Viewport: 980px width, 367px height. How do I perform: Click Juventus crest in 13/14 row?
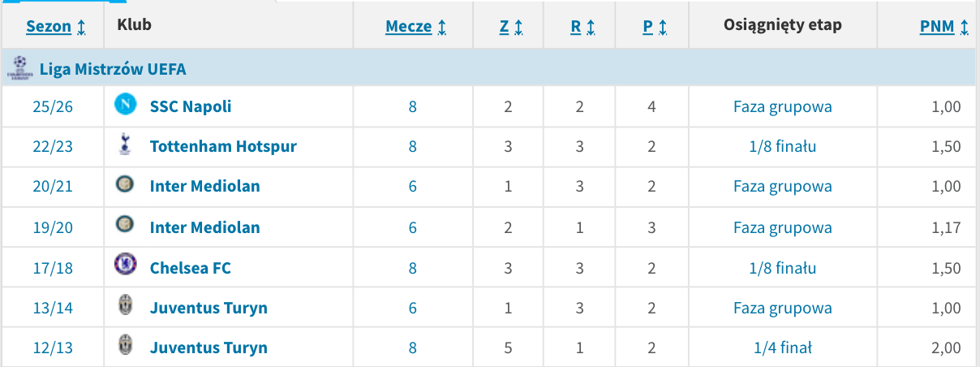pos(125,306)
